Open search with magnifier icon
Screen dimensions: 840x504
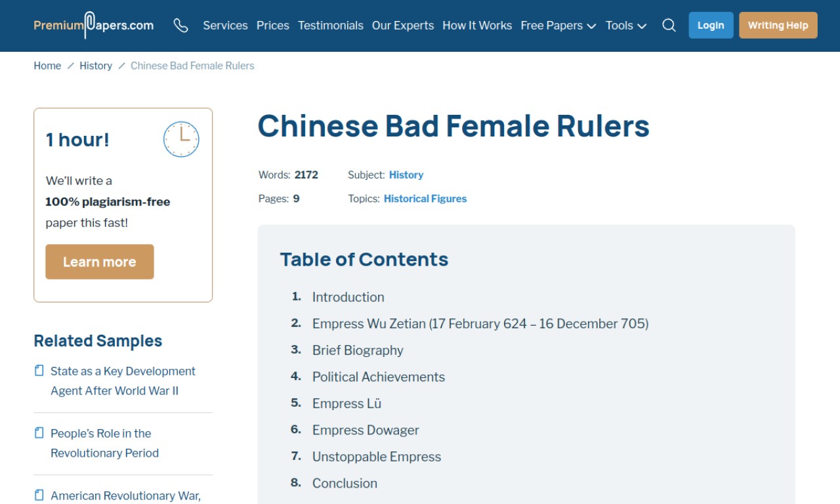669,26
